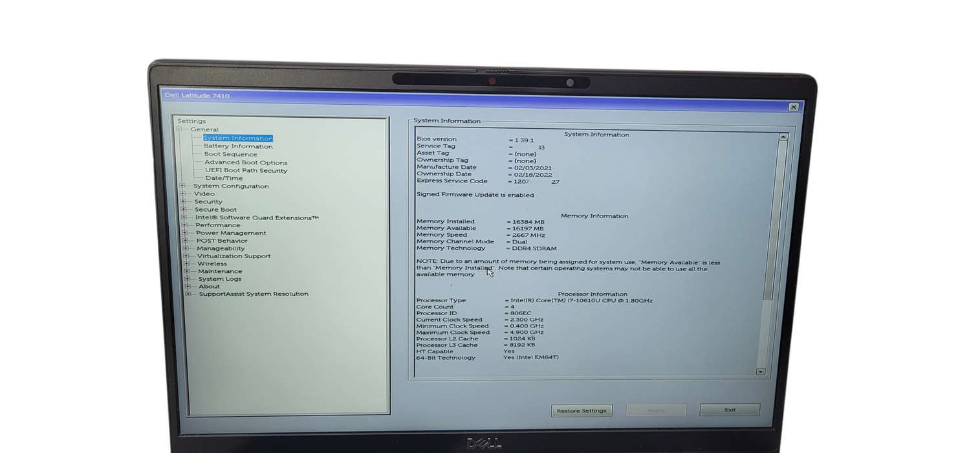Select the Wireless category label

click(212, 264)
